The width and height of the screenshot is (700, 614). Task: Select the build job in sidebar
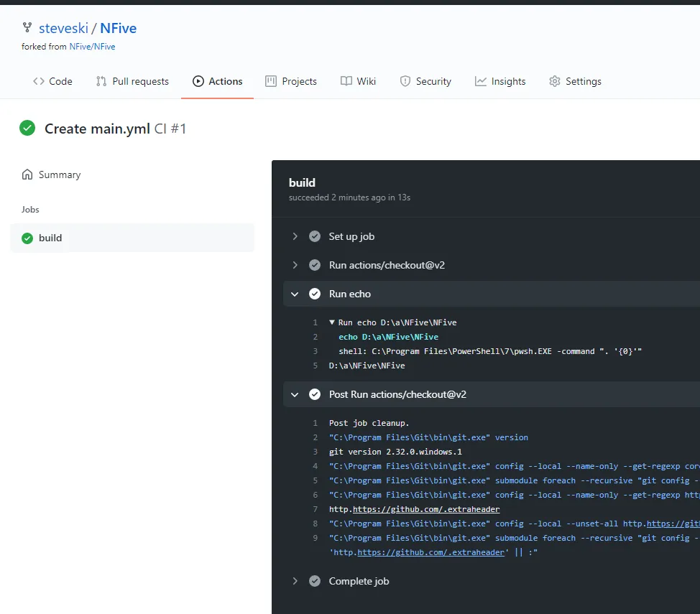50,238
